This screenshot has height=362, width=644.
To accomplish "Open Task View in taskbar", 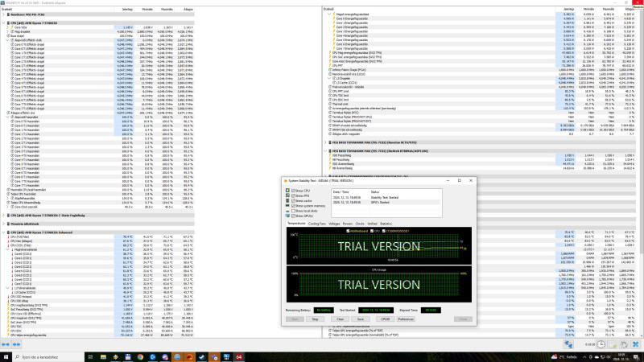I will (90, 357).
